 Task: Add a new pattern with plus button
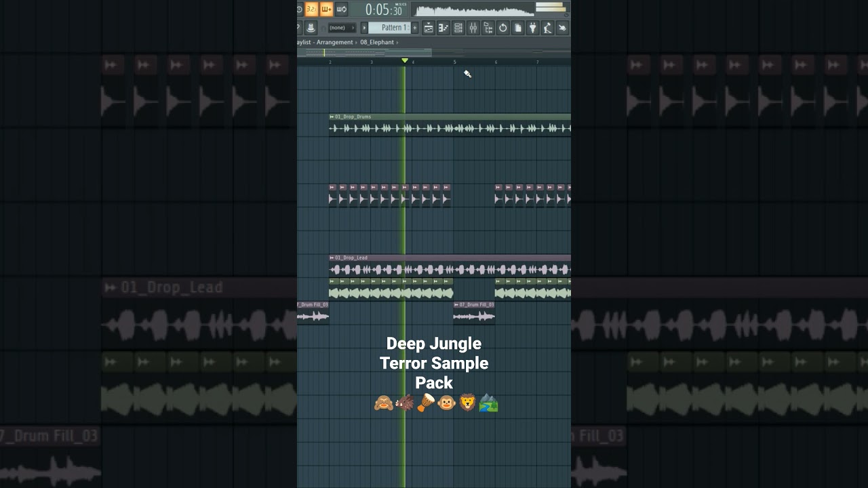pos(415,28)
